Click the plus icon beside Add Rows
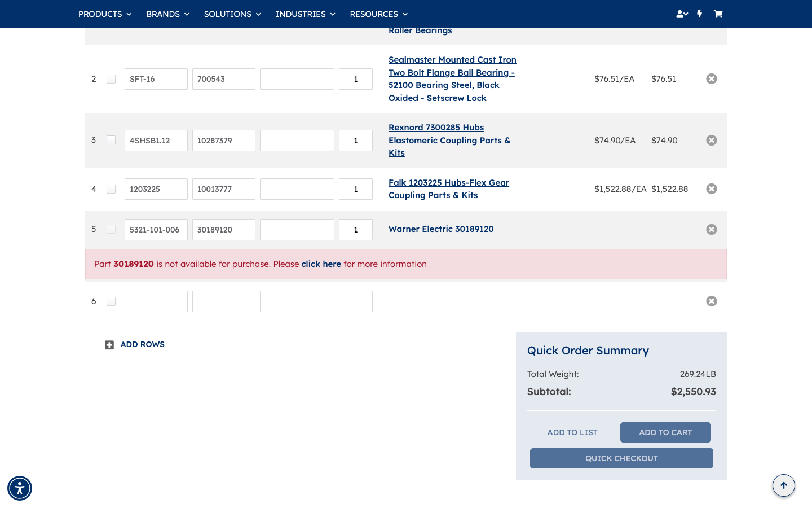The width and height of the screenshot is (812, 508). point(109,345)
